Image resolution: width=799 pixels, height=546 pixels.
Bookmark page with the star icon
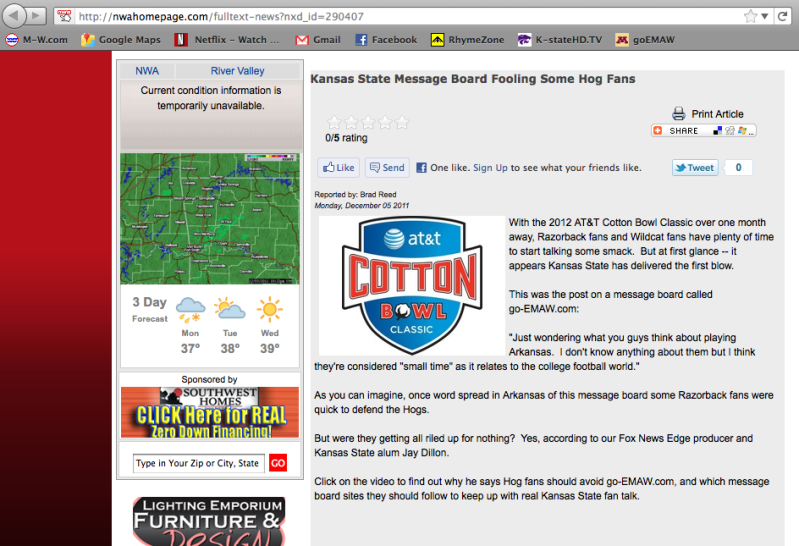coord(750,16)
